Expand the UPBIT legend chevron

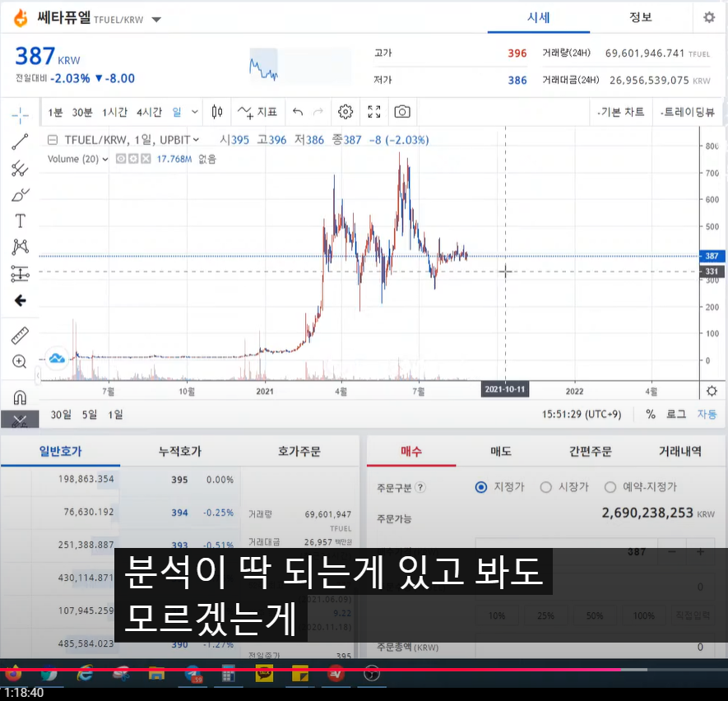click(196, 140)
